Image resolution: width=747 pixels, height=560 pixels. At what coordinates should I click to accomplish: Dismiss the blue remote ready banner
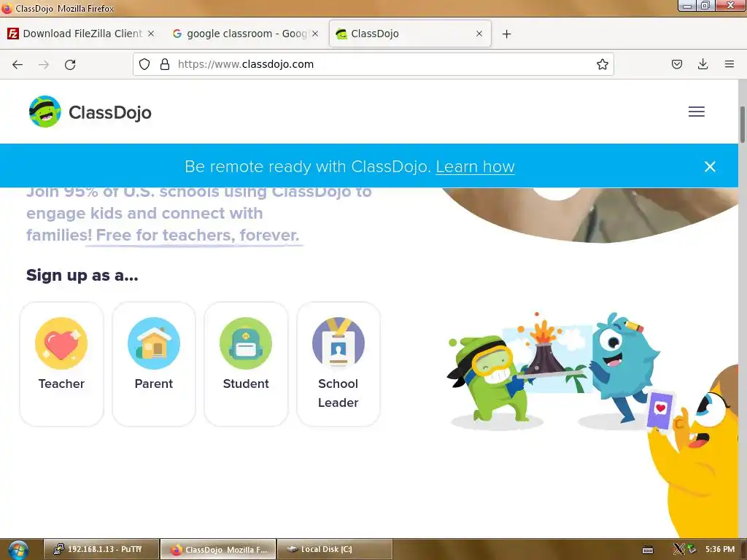point(709,166)
